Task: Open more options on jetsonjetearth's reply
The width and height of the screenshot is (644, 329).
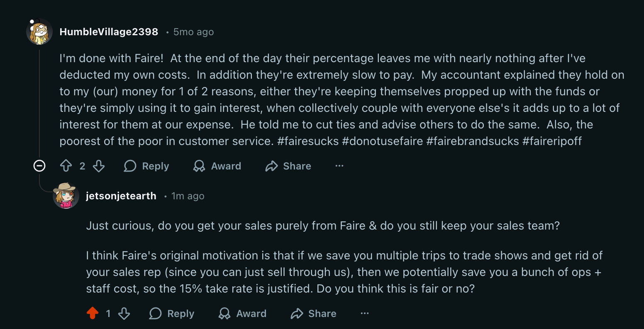Action: click(x=365, y=314)
